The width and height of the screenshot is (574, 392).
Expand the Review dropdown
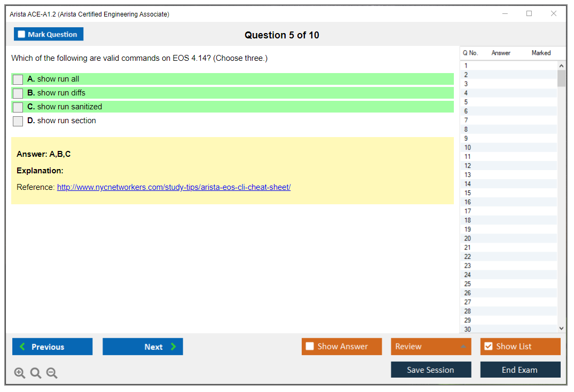coord(463,347)
